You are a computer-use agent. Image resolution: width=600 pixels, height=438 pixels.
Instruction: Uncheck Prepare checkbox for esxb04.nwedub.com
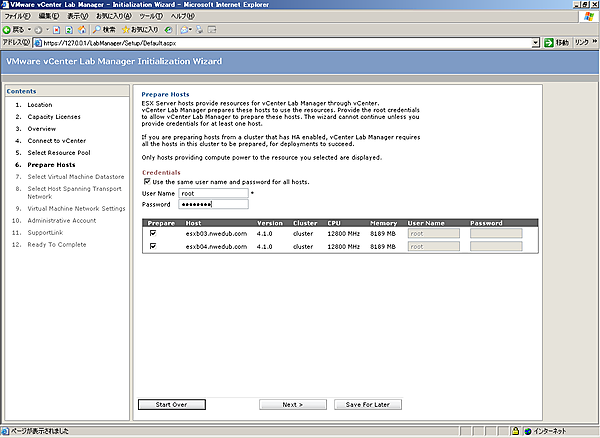[152, 246]
